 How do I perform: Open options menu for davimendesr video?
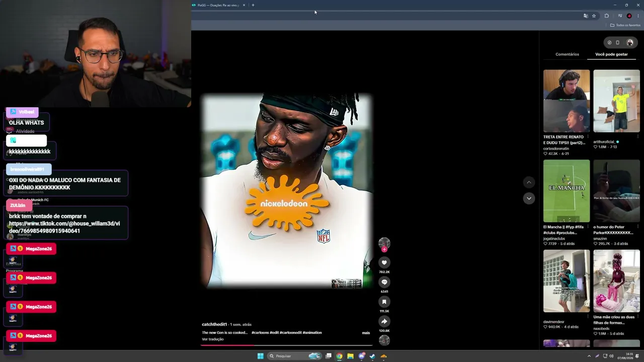tap(588, 317)
